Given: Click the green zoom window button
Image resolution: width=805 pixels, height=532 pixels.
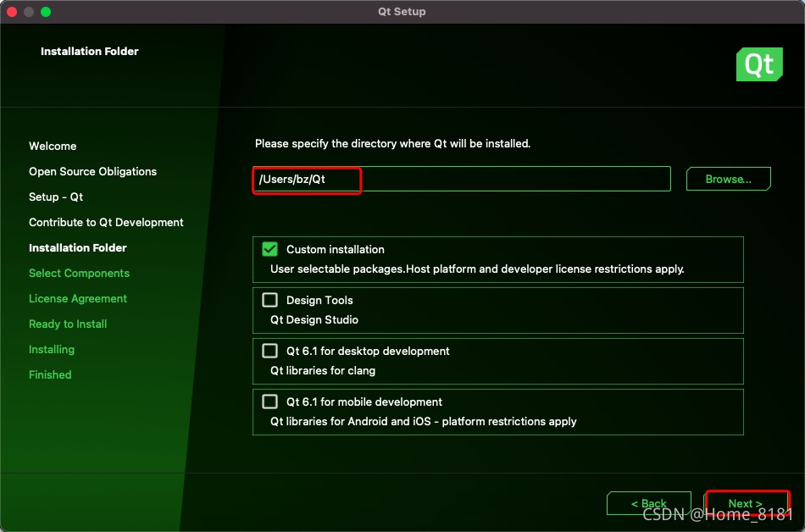Looking at the screenshot, I should [x=46, y=12].
